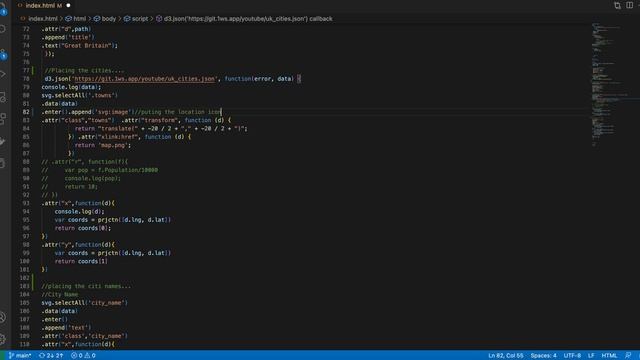Click the minimap code overview
The image size is (640, 360).
coord(612,84)
